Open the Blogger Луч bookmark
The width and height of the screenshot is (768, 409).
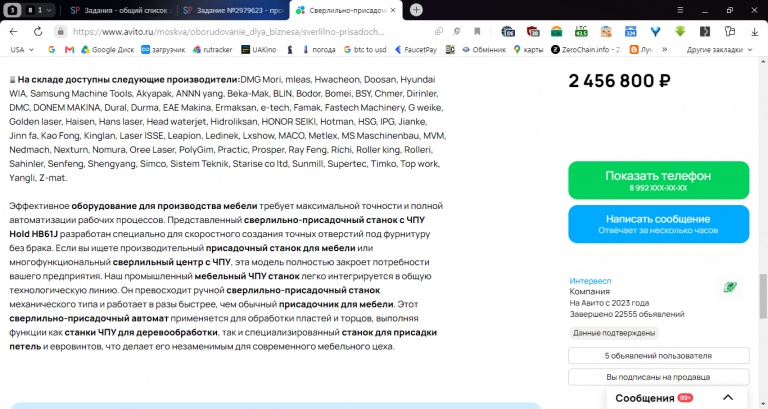point(641,49)
